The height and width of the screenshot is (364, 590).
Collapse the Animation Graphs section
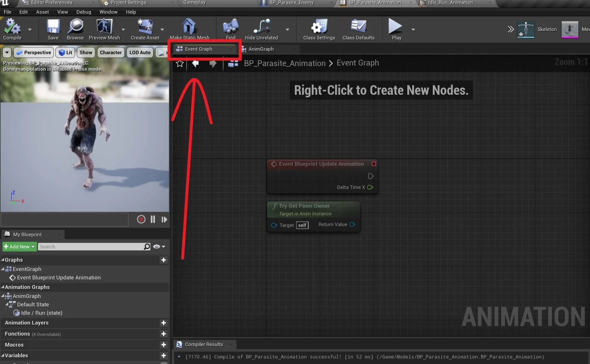click(3, 287)
